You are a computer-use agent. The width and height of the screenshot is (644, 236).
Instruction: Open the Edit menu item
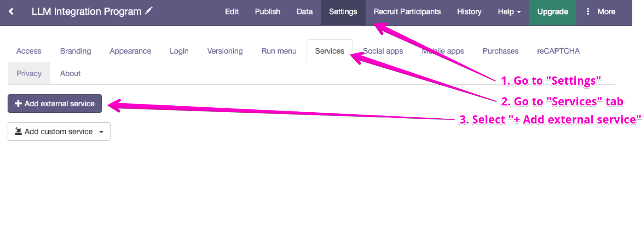point(232,12)
